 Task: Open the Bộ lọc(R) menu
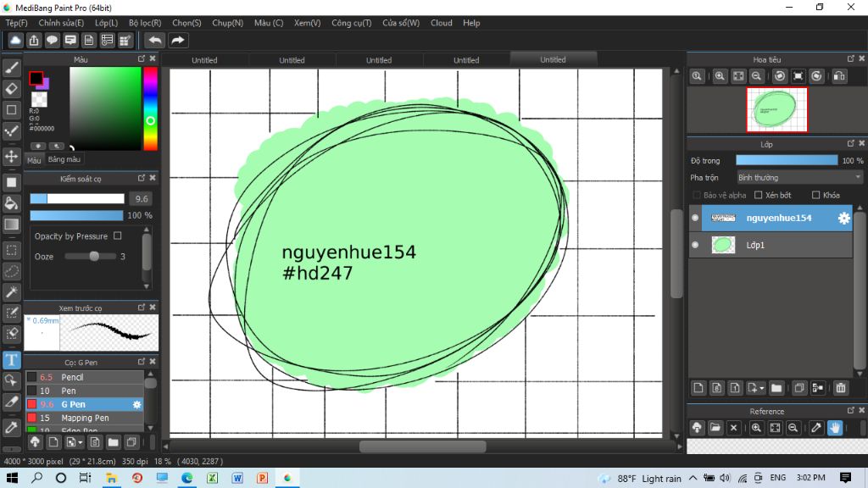coord(145,23)
